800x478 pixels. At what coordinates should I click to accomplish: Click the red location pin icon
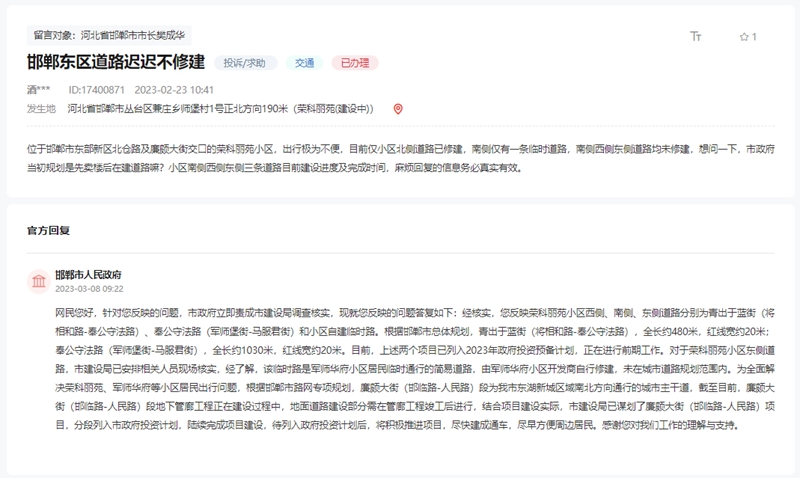398,109
